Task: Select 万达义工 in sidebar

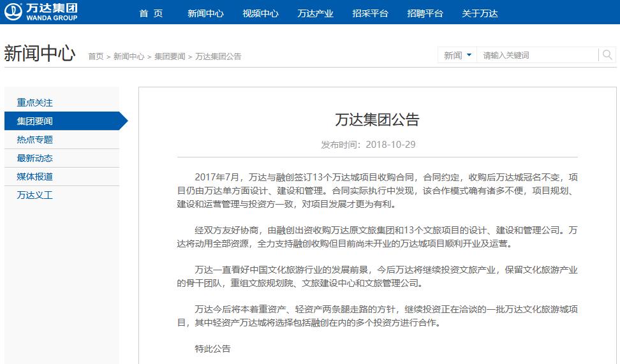Action: tap(34, 195)
